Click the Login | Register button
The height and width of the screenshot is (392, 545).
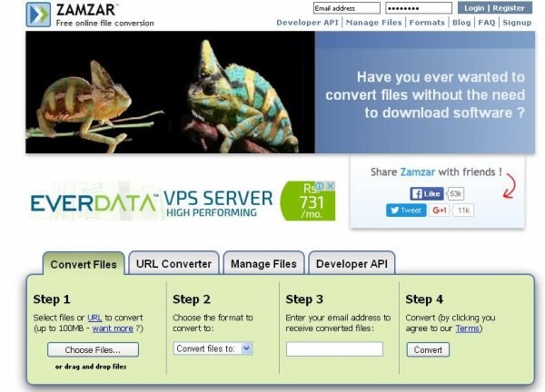[495, 8]
